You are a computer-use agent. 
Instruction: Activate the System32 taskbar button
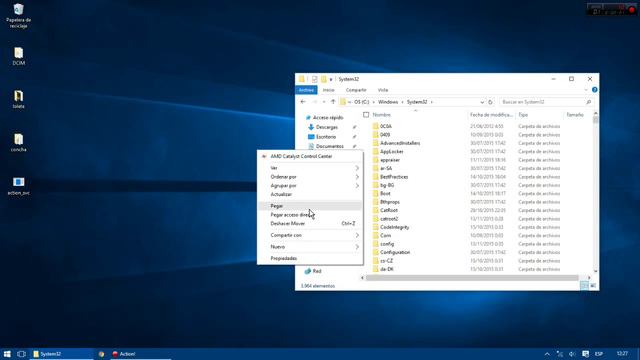62,354
